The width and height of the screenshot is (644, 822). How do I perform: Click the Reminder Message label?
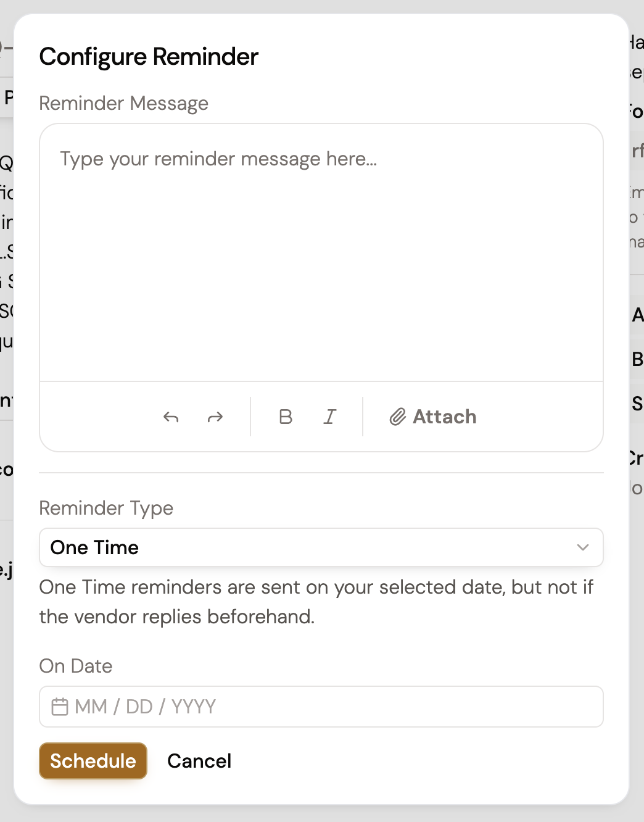coord(123,103)
